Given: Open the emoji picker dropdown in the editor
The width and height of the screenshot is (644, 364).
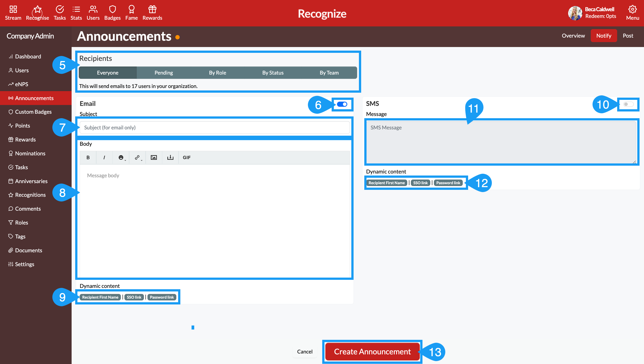Looking at the screenshot, I should tap(121, 157).
